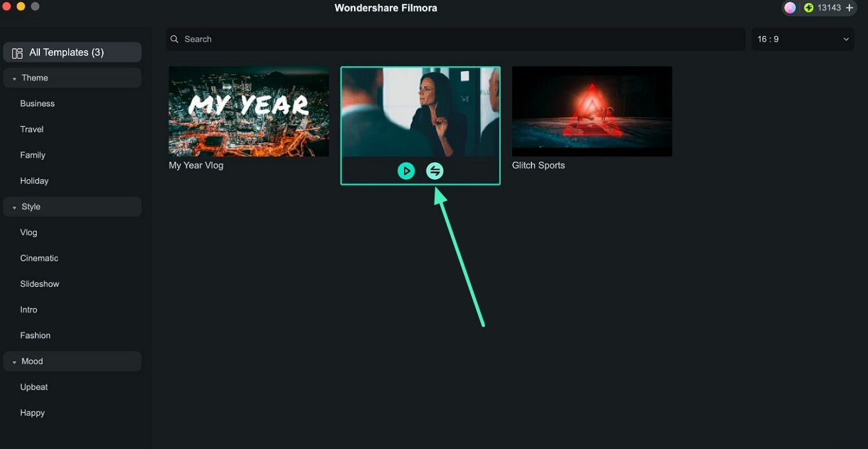Viewport: 868px width, 449px height.
Task: Click into the Search field
Action: click(455, 39)
